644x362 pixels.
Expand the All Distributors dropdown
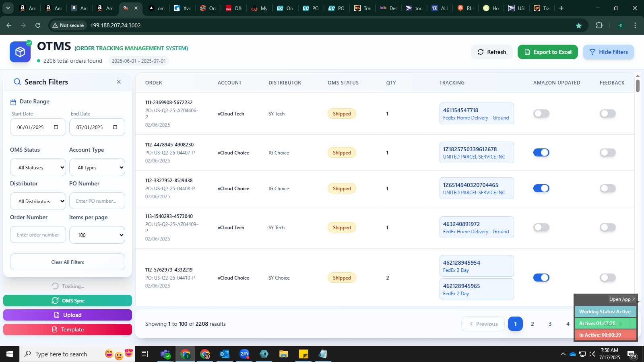point(38,201)
